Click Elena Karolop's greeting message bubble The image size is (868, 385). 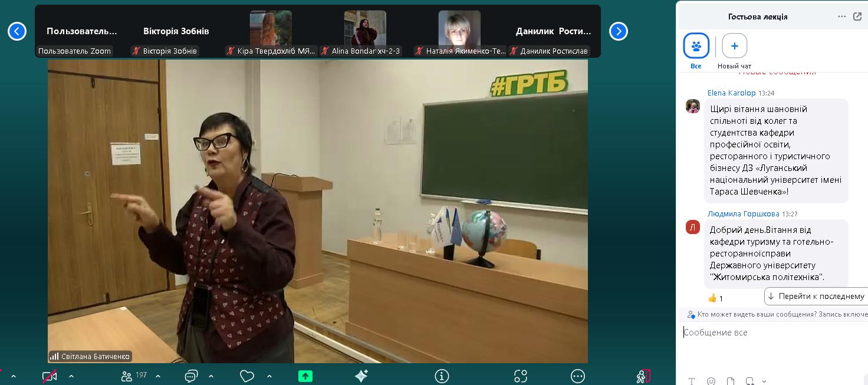776,150
